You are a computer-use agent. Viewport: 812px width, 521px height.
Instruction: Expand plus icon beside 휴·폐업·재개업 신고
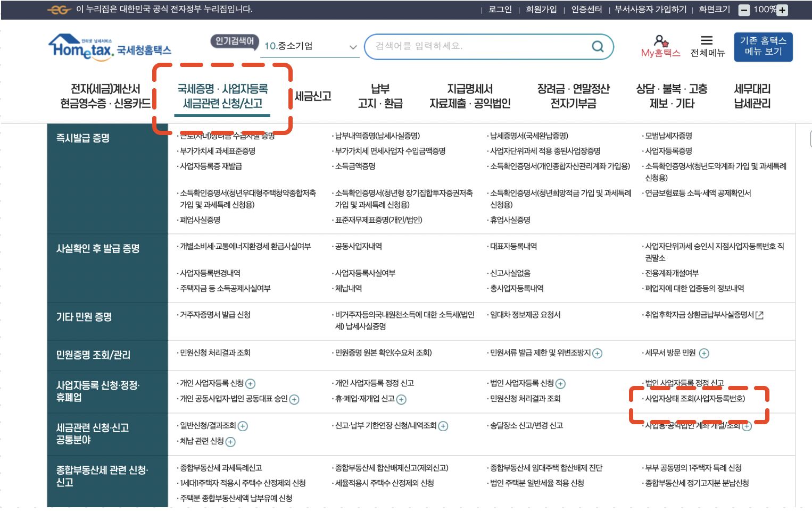[401, 399]
